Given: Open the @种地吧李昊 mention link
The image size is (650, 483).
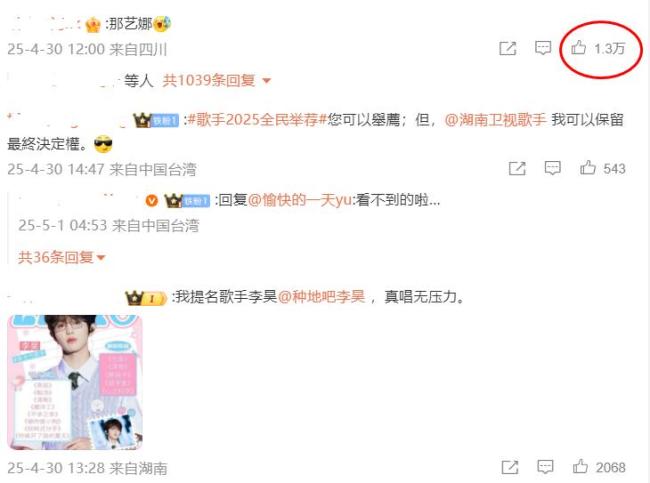Looking at the screenshot, I should tap(321, 297).
